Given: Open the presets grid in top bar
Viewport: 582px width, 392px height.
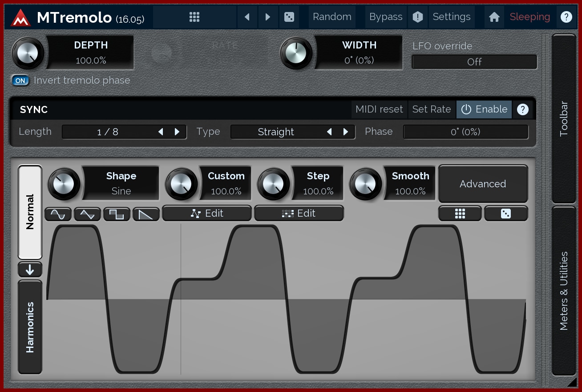Looking at the screenshot, I should (194, 17).
